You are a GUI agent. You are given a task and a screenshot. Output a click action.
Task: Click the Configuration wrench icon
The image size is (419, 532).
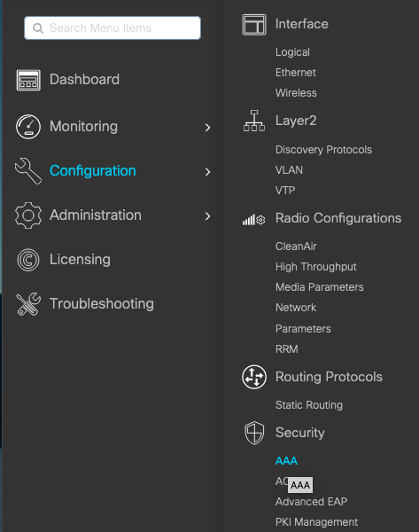tap(28, 171)
